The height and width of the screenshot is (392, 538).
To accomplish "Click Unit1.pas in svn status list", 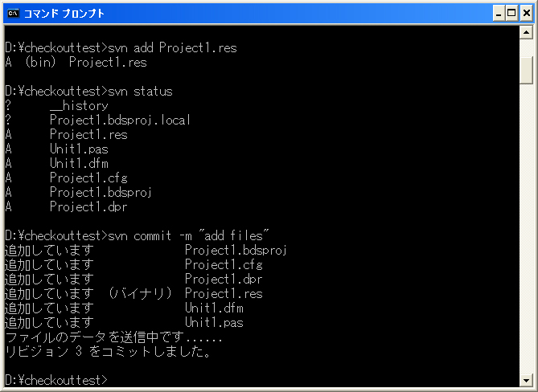I will click(x=79, y=149).
